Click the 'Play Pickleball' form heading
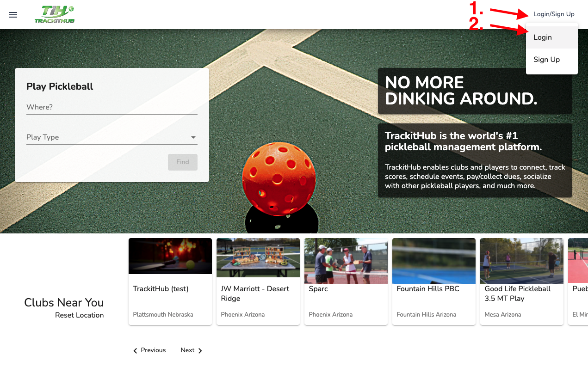 pyautogui.click(x=60, y=86)
